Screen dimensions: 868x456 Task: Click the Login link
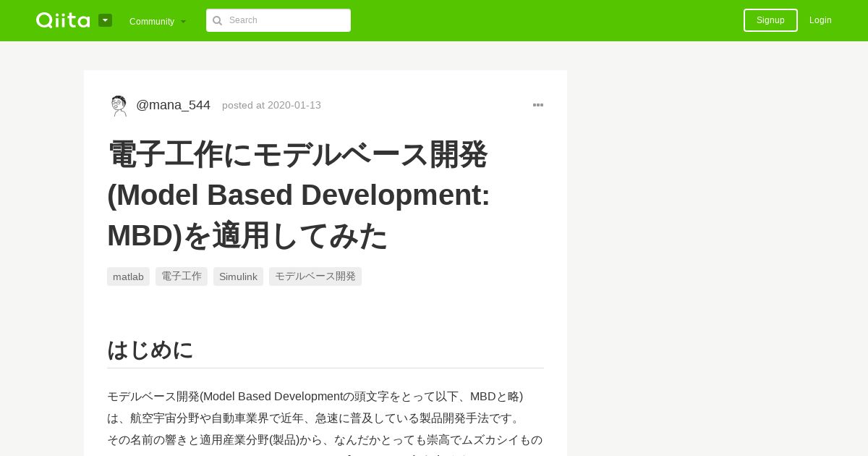[x=820, y=20]
